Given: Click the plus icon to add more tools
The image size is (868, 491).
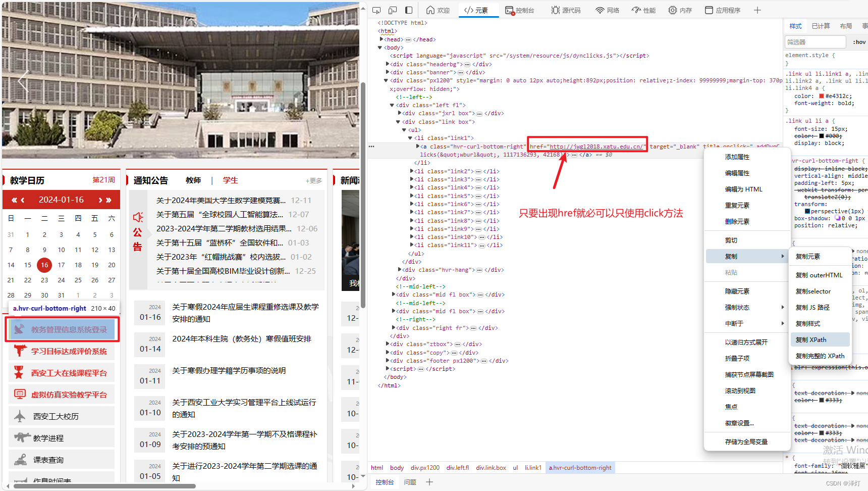Looking at the screenshot, I should [757, 10].
